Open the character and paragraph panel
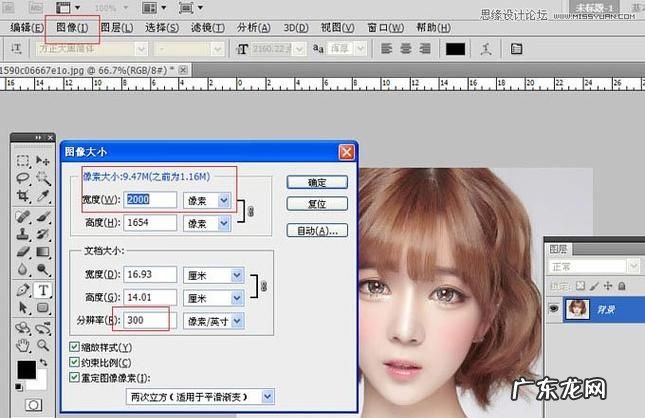The height and width of the screenshot is (418, 645). click(516, 49)
